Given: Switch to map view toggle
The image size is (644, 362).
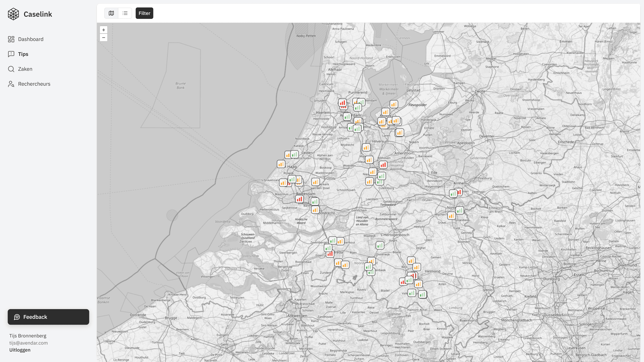Looking at the screenshot, I should click(x=111, y=13).
